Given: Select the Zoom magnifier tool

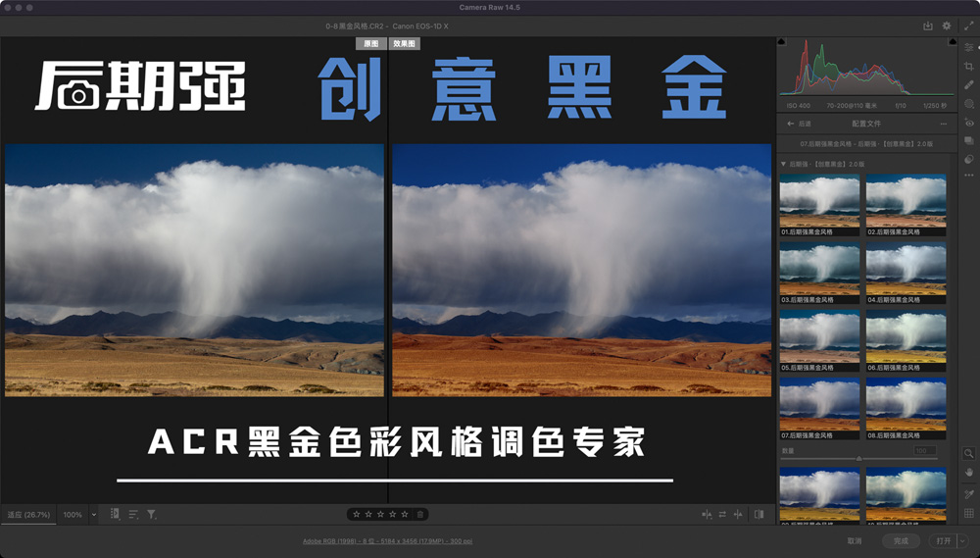Looking at the screenshot, I should [x=969, y=453].
